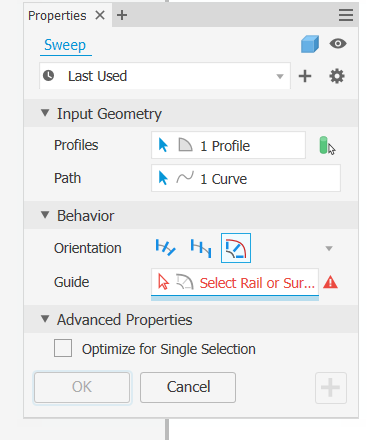The height and width of the screenshot is (440, 370).
Task: Select the Guide orientation icon
Action: coord(236,248)
